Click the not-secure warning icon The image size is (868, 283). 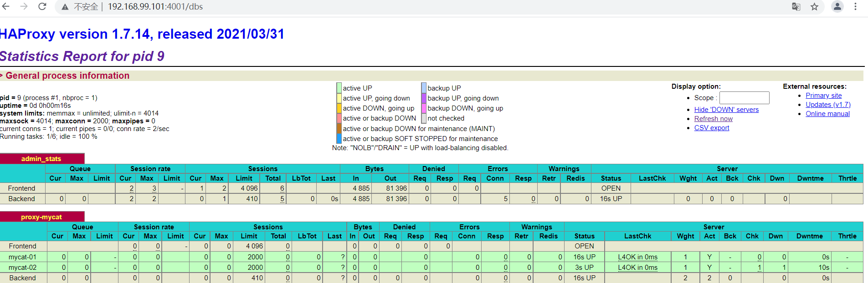(x=65, y=7)
